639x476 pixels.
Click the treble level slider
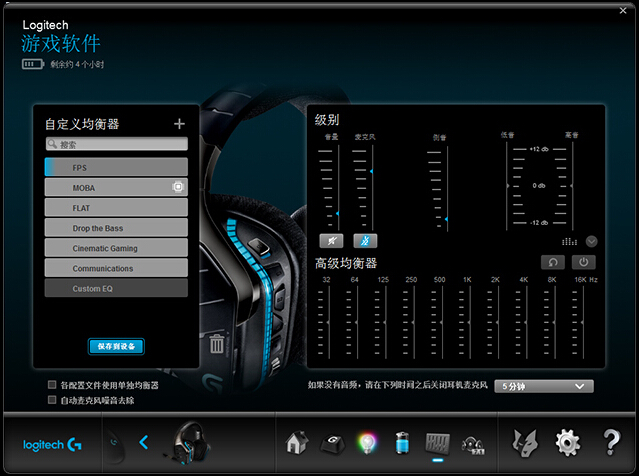click(x=573, y=186)
